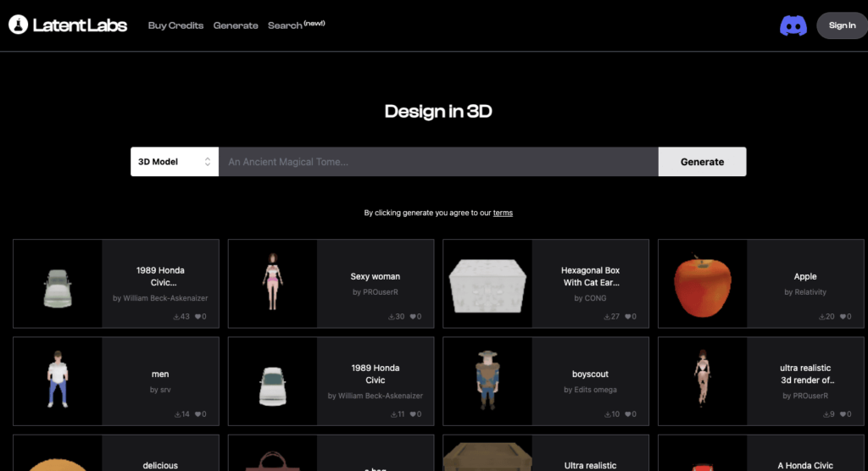Viewport: 868px width, 471px height.
Task: Click the title 'delicious'
Action: (160, 465)
